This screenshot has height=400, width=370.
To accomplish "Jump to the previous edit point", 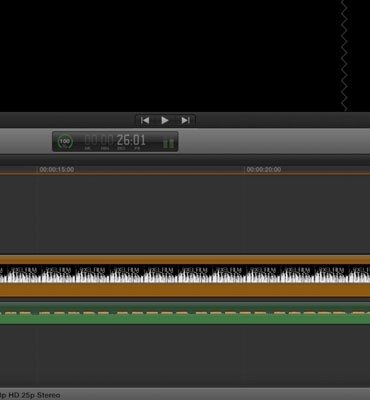I will pos(145,120).
